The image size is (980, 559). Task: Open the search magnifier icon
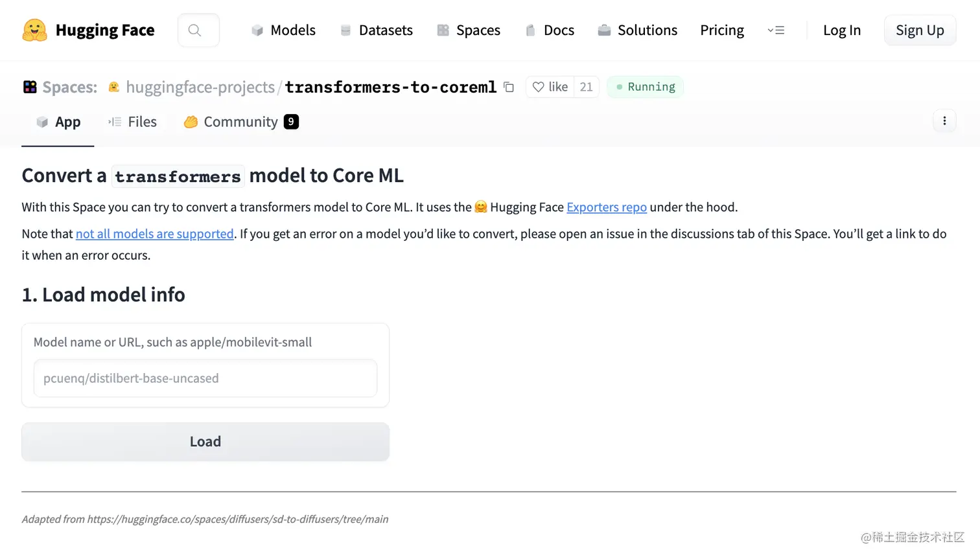[x=194, y=30]
